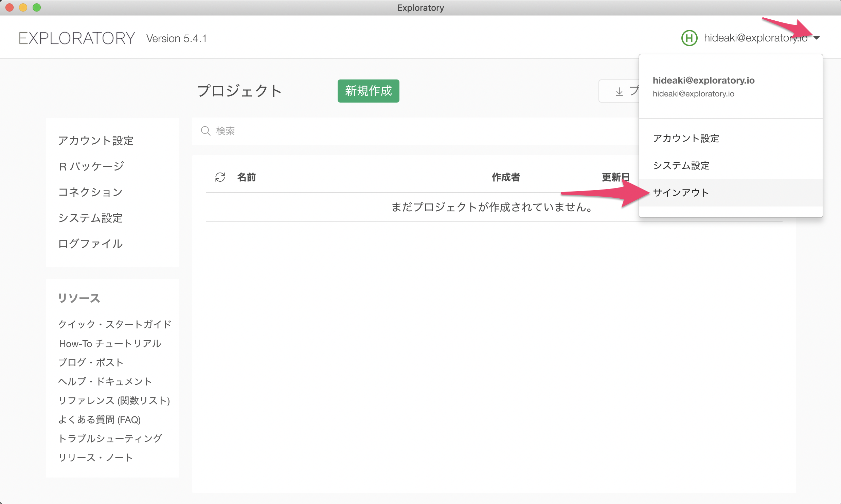Open よくある質問 (FAQ) link

(x=100, y=419)
